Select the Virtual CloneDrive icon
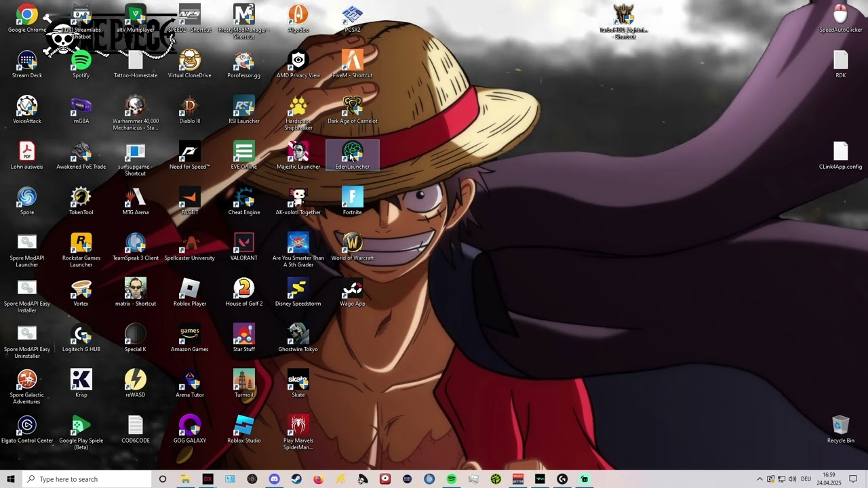 tap(190, 64)
